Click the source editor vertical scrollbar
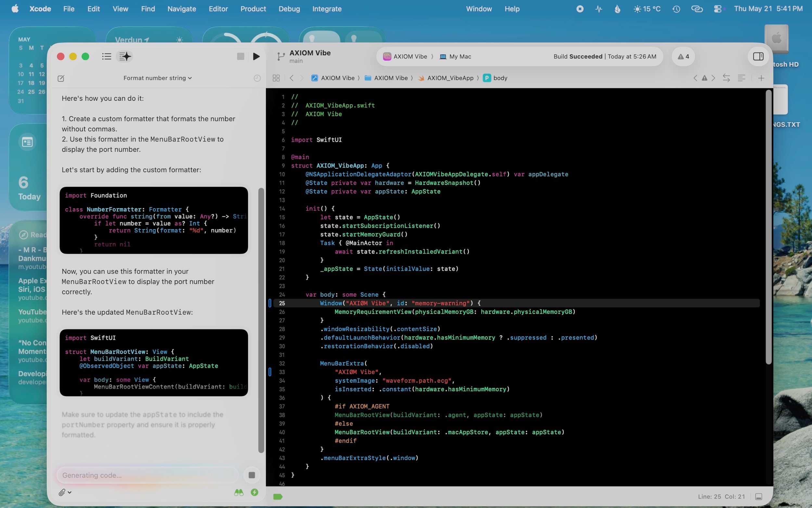The height and width of the screenshot is (508, 812). pyautogui.click(x=768, y=227)
